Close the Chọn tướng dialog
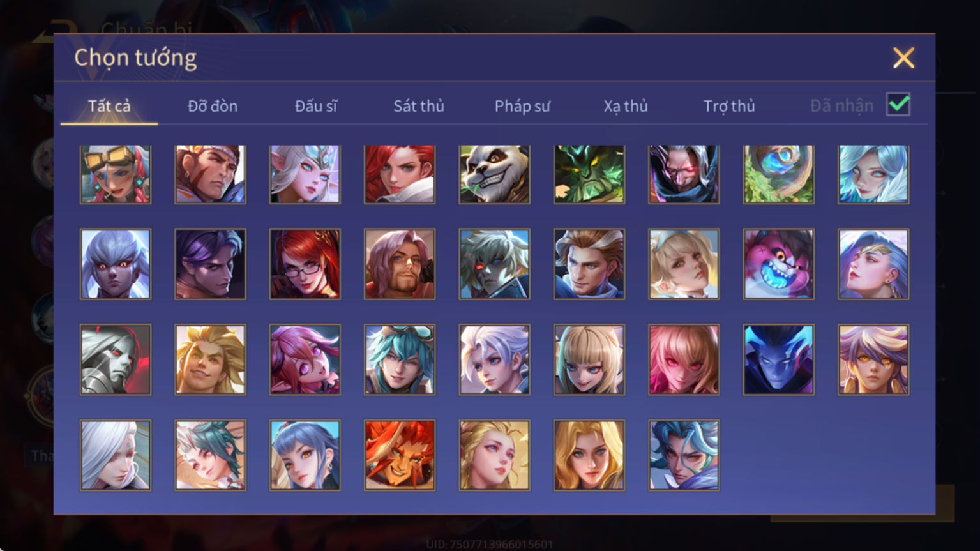 click(903, 58)
